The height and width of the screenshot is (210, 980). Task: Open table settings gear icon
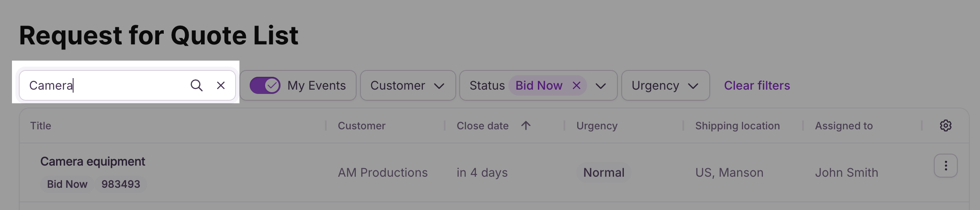[945, 125]
